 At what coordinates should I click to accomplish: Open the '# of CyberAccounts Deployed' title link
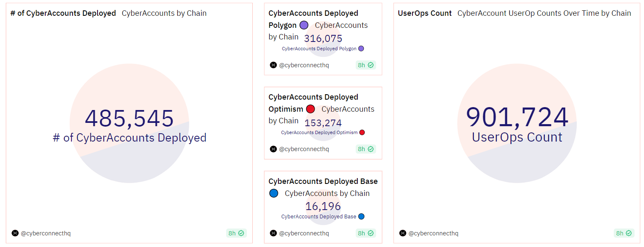tap(63, 13)
